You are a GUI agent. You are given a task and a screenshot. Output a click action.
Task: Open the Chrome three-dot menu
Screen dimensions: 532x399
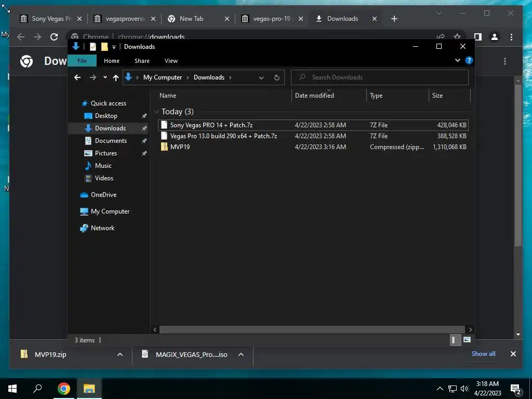pyautogui.click(x=511, y=37)
